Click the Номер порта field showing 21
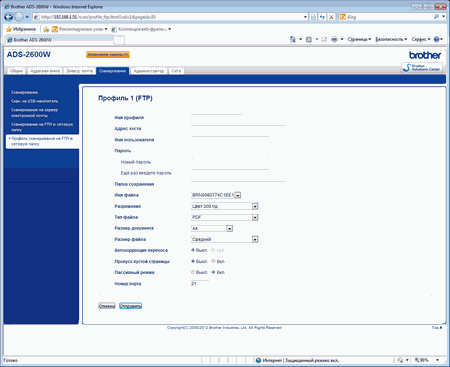 click(x=200, y=284)
